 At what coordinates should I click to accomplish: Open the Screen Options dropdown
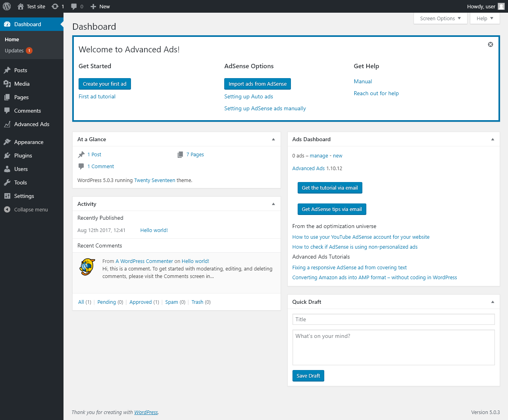440,18
